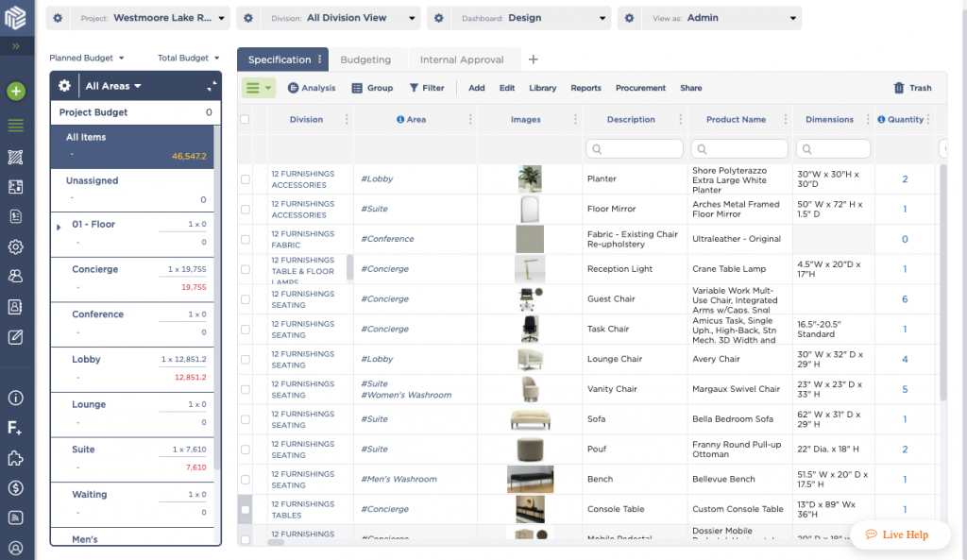Expand the 01 - Floor area item

coord(58,227)
